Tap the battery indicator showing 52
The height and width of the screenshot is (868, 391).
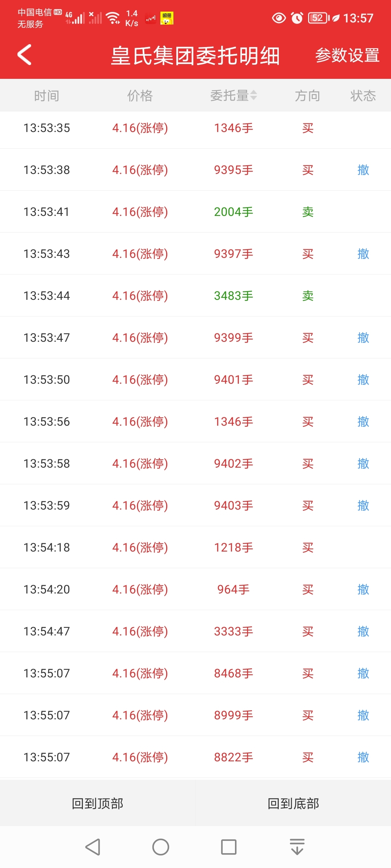[319, 18]
